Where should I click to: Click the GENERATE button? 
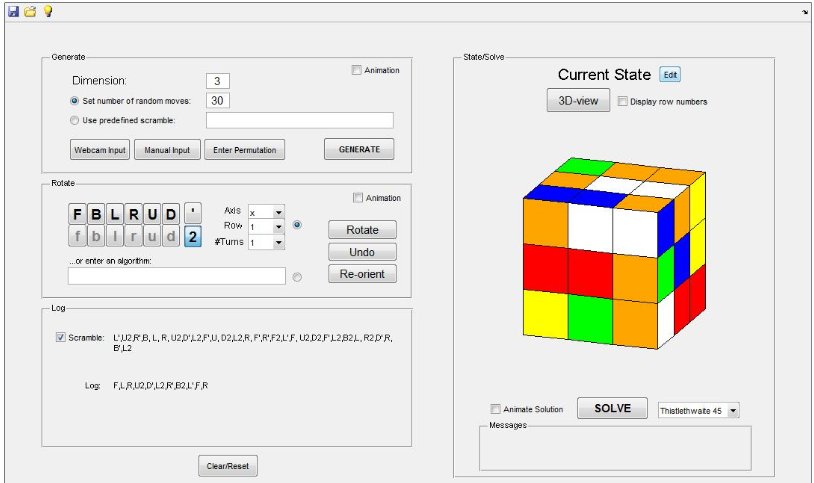359,150
